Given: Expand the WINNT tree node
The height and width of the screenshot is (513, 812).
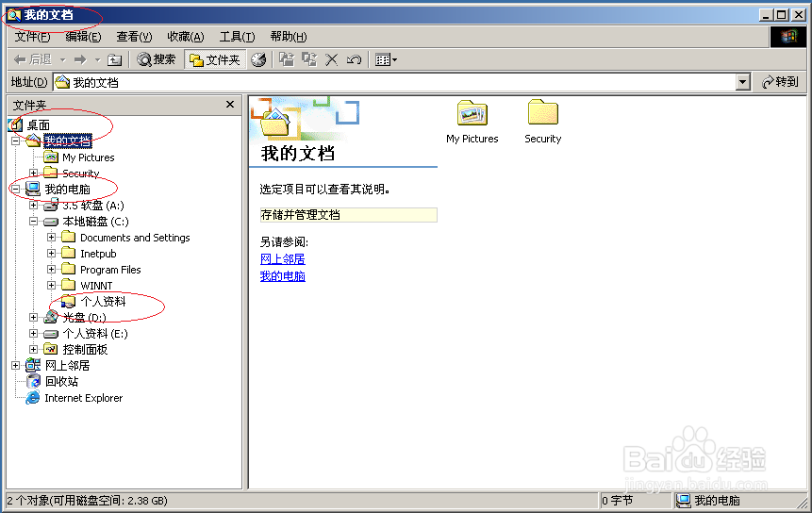Looking at the screenshot, I should [51, 285].
